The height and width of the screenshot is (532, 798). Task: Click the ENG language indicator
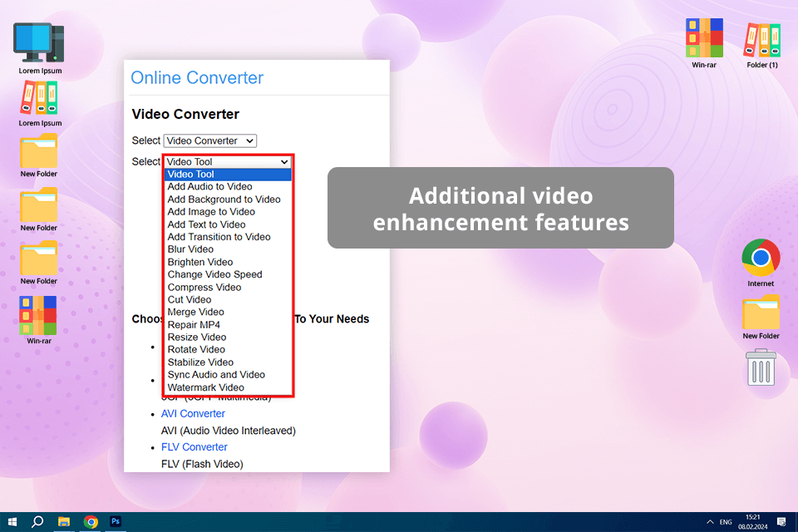(726, 522)
